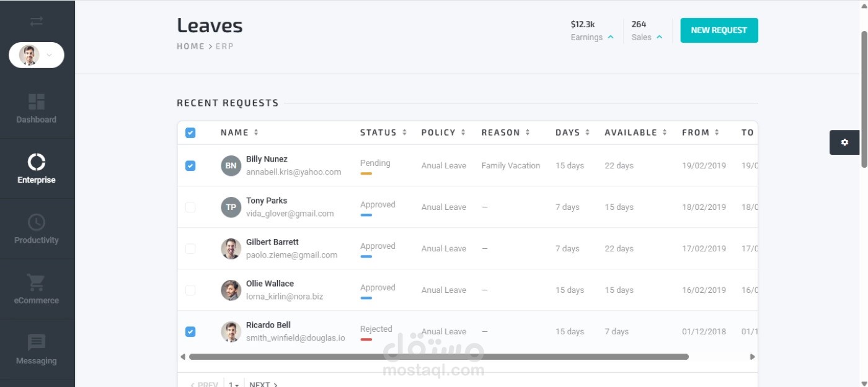Image resolution: width=868 pixels, height=387 pixels.
Task: Open the eCommerce cart icon
Action: [37, 282]
